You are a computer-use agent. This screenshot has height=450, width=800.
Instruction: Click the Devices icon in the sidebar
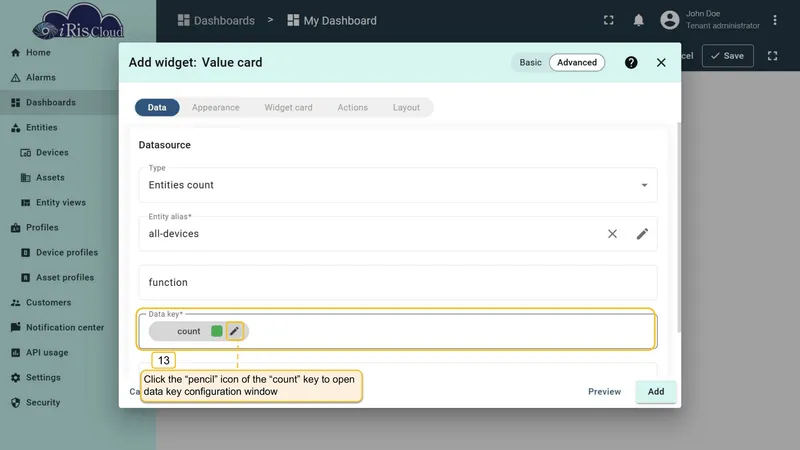pos(26,153)
